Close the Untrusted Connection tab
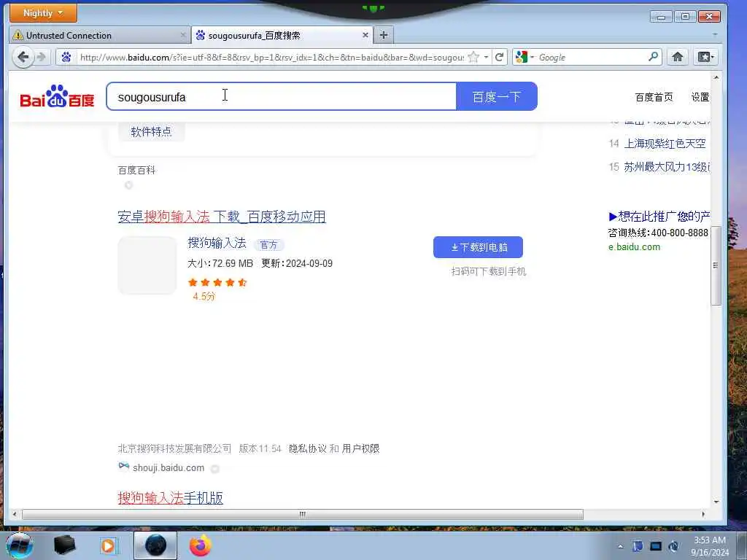Viewport: 747px width, 560px height. (183, 35)
